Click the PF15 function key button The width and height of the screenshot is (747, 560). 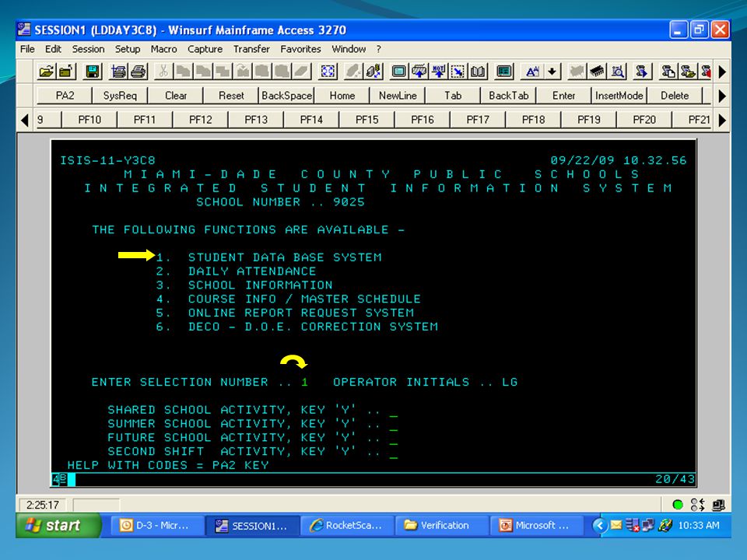[x=366, y=120]
